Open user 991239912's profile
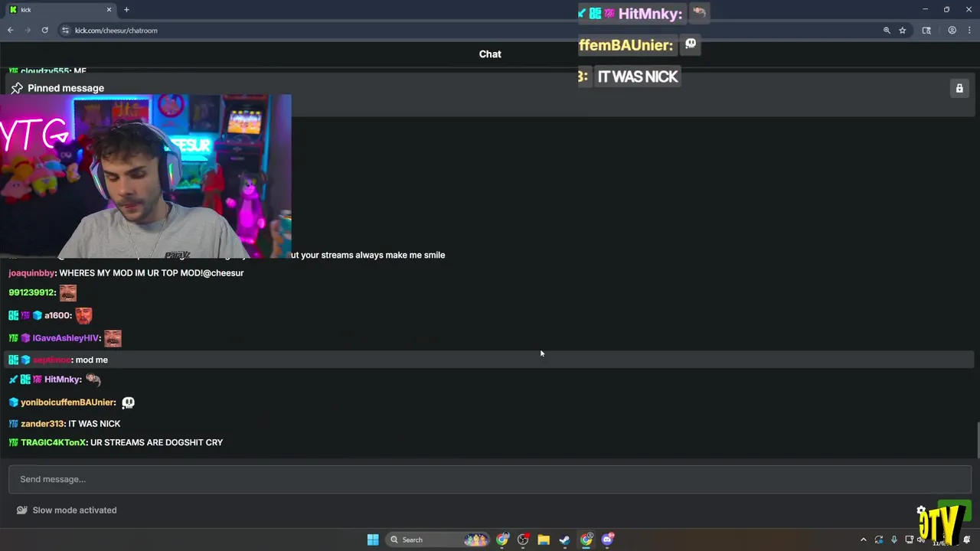980x551 pixels. tap(31, 292)
